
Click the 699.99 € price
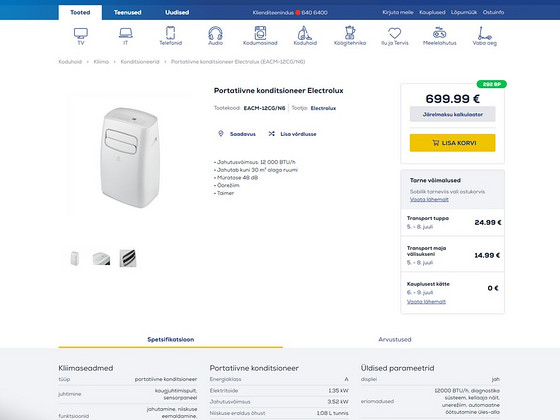[452, 98]
